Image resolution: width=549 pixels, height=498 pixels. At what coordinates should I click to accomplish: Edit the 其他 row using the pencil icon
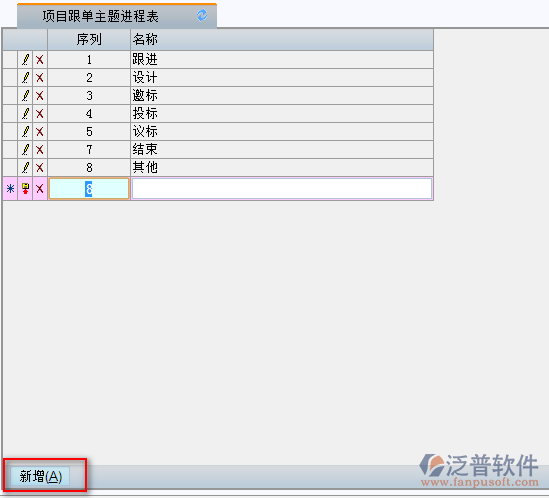pos(25,168)
